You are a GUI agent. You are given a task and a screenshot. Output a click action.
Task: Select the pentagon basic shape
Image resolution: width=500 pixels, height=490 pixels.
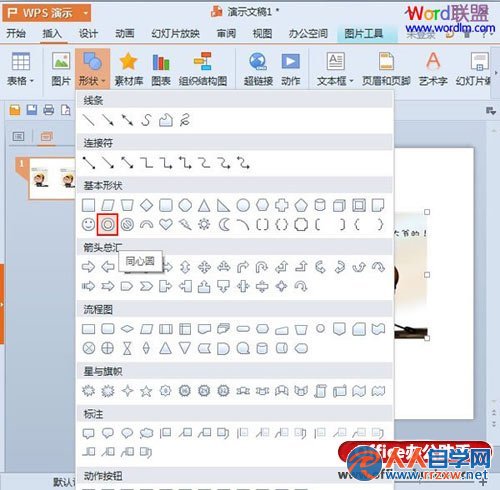coord(301,205)
